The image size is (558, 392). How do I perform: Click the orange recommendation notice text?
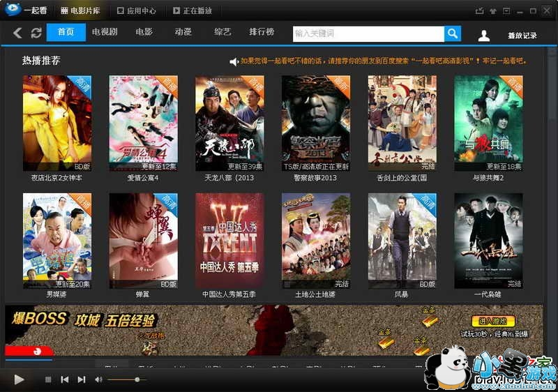pyautogui.click(x=383, y=61)
